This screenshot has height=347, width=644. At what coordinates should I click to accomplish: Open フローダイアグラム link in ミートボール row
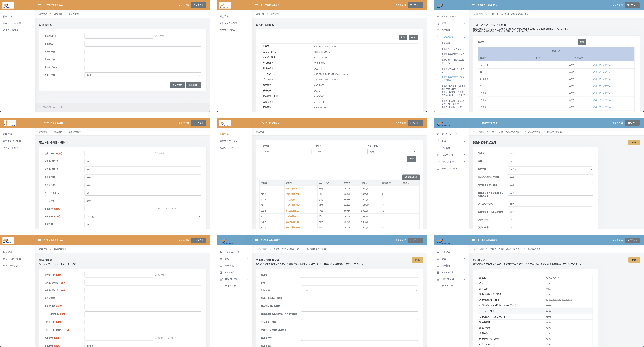point(602,65)
